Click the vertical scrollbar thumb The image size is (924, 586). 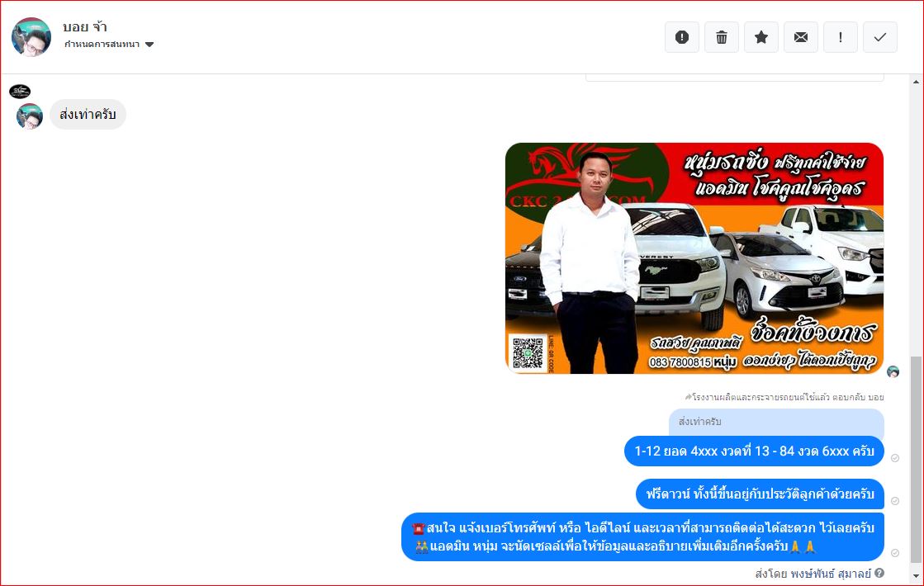pos(916,460)
